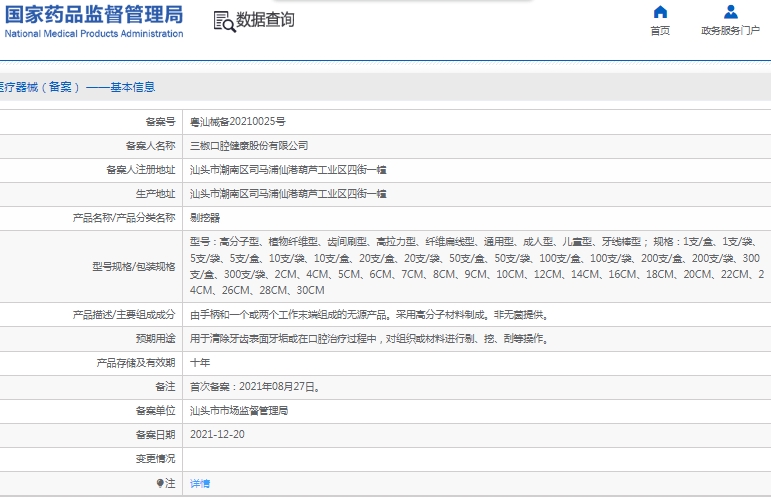This screenshot has height=504, width=771.
Task: Click the 数据查询 search document icon
Action: coord(224,22)
